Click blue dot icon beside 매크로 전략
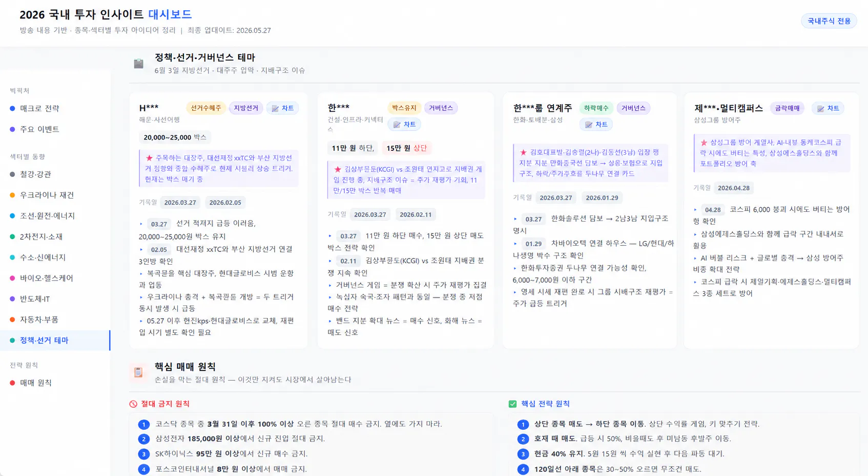 tap(12, 108)
